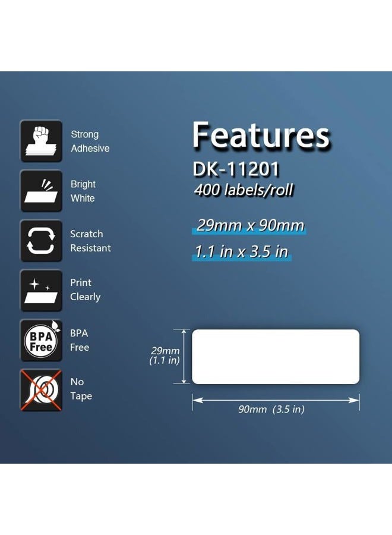Select the Scratch Resistant arrows icon
The image size is (392, 535).
pos(41,241)
